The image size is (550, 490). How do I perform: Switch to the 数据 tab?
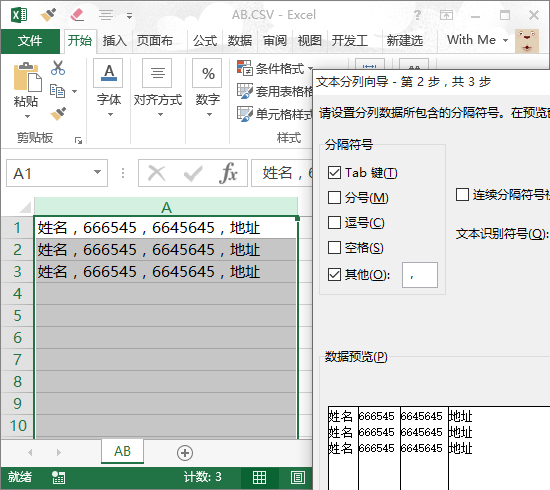(x=240, y=41)
